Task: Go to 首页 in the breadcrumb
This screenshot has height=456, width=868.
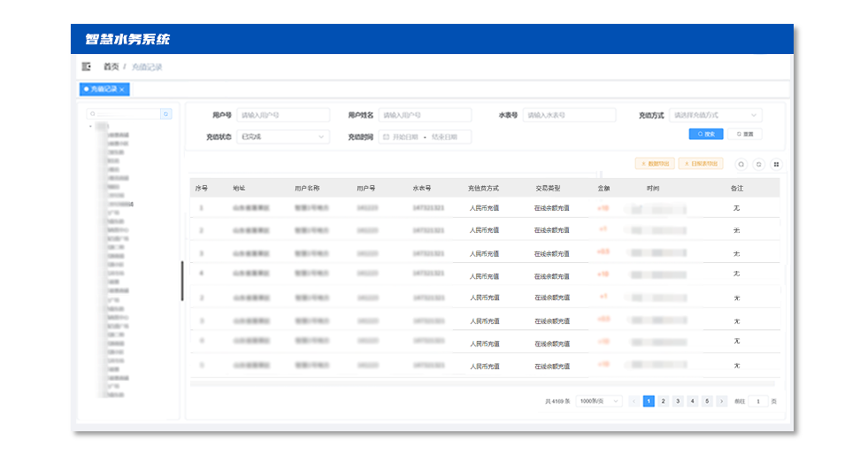Action: [x=111, y=66]
